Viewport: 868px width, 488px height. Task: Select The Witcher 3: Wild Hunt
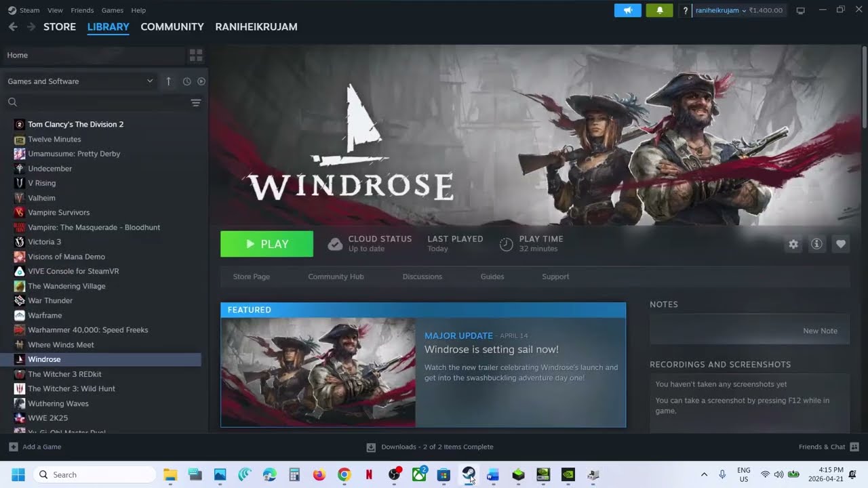tap(71, 389)
